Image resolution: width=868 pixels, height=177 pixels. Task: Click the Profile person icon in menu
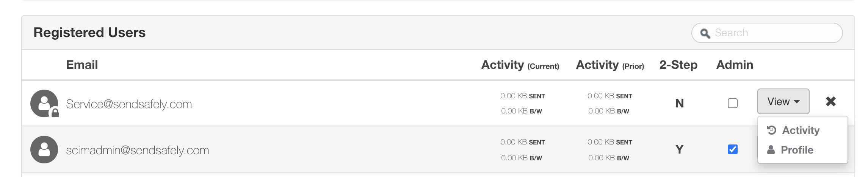pyautogui.click(x=771, y=150)
